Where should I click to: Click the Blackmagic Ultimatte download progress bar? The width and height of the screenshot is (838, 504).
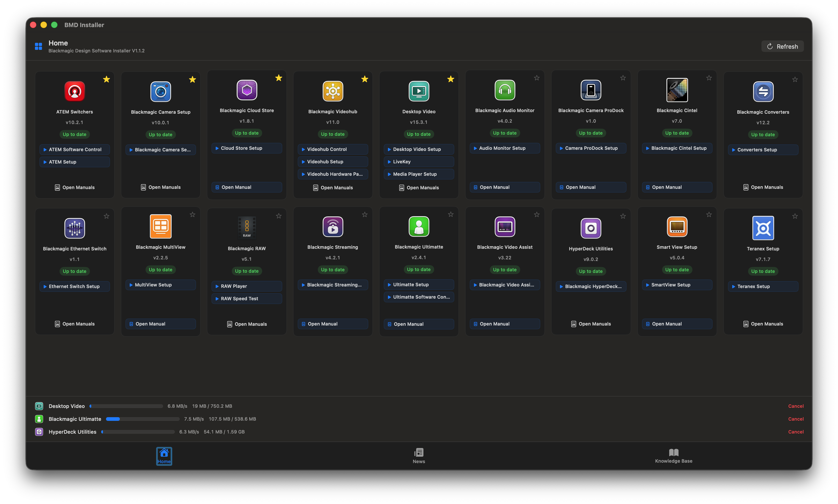[142, 419]
